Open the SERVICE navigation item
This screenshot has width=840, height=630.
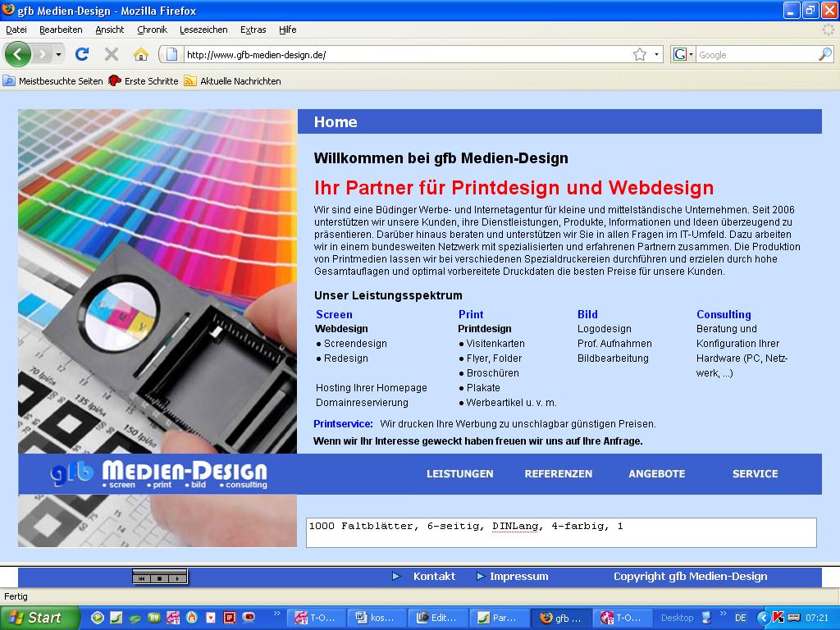coord(755,474)
